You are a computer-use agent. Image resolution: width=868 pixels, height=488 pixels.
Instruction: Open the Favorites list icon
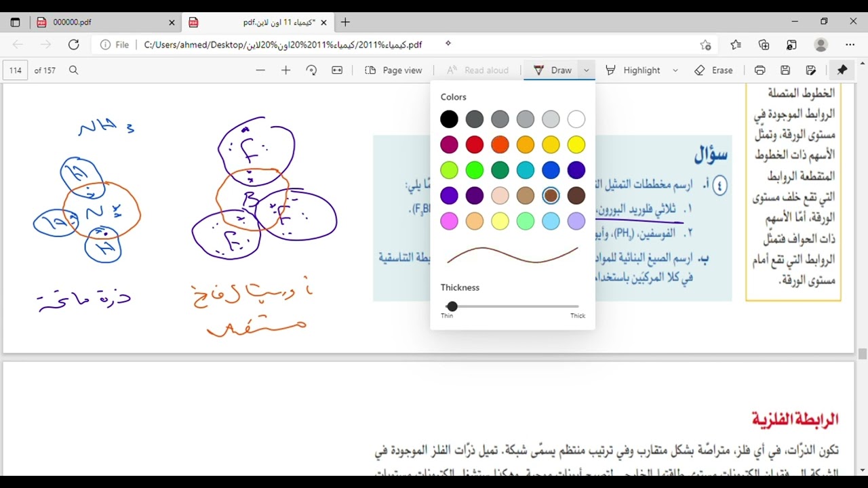[736, 45]
